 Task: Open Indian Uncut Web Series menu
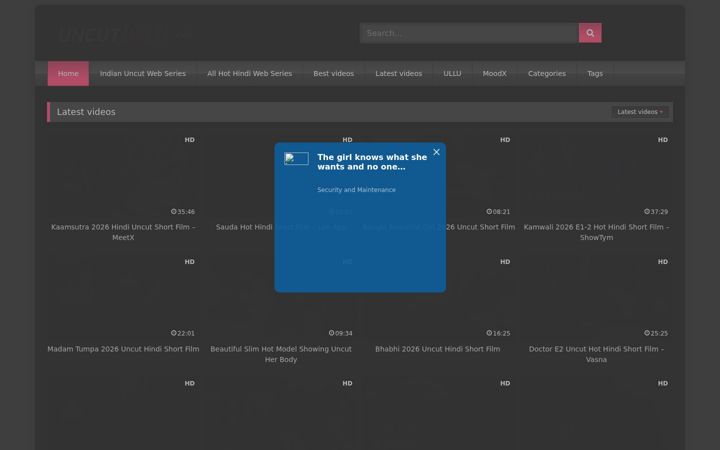pos(143,73)
